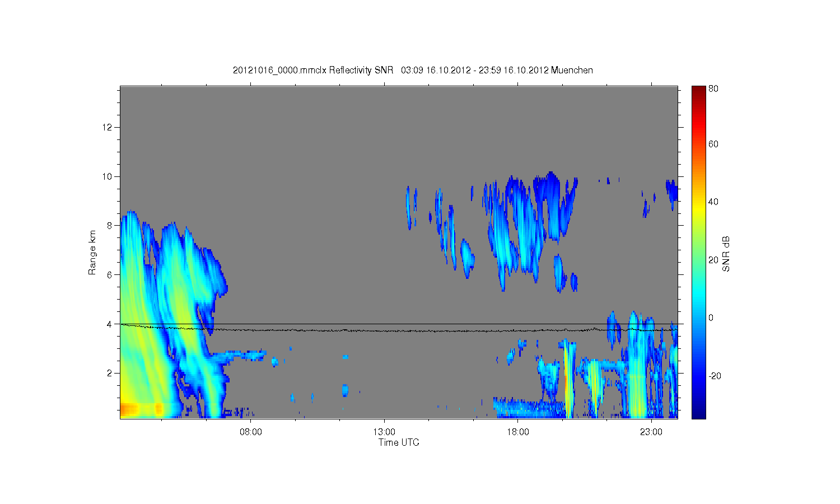Click the 13:00 time tick label
This screenshot has width=840, height=504.
click(x=384, y=432)
